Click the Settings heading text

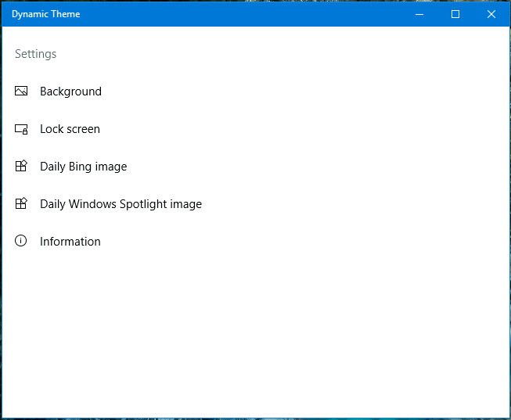click(x=36, y=54)
